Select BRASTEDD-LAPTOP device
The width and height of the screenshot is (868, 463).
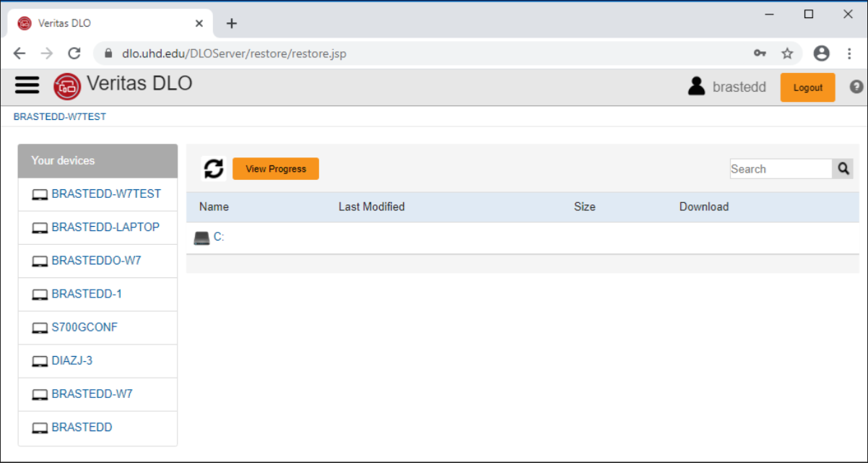[105, 227]
